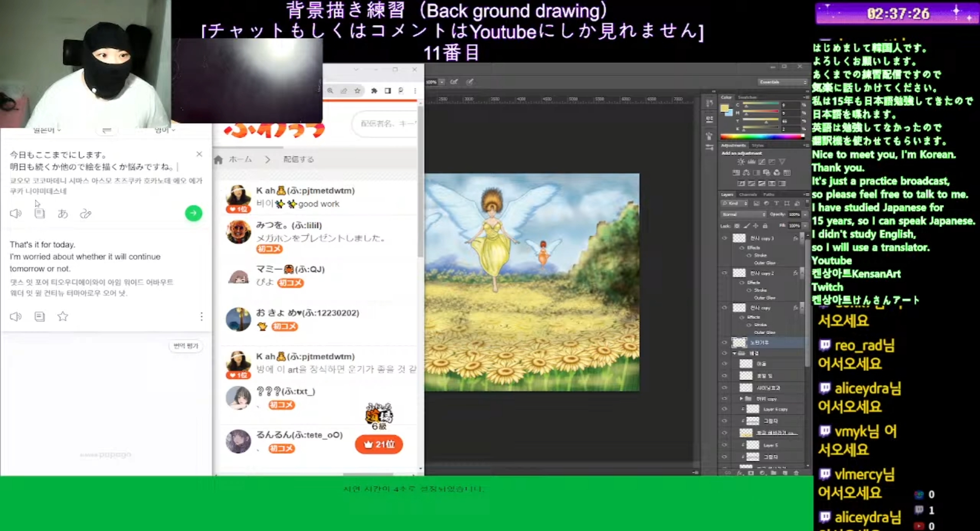Viewport: 980px width, 531px height.
Task: Click the browser share page icon
Action: tap(344, 90)
